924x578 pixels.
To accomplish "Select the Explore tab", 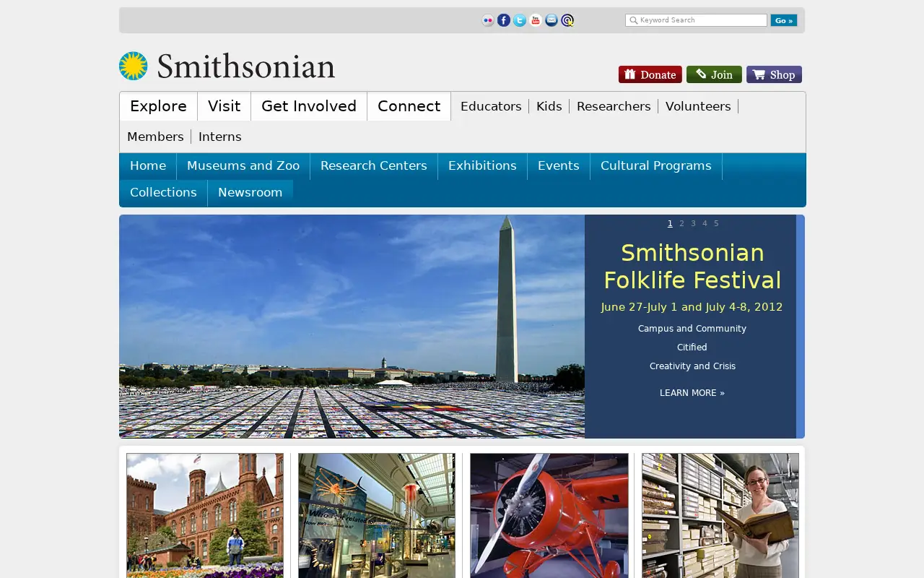I will (x=158, y=106).
